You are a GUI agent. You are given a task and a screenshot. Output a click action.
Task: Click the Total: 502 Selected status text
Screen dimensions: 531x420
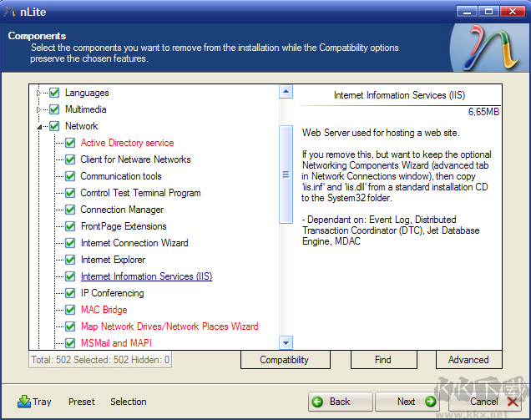click(x=100, y=360)
